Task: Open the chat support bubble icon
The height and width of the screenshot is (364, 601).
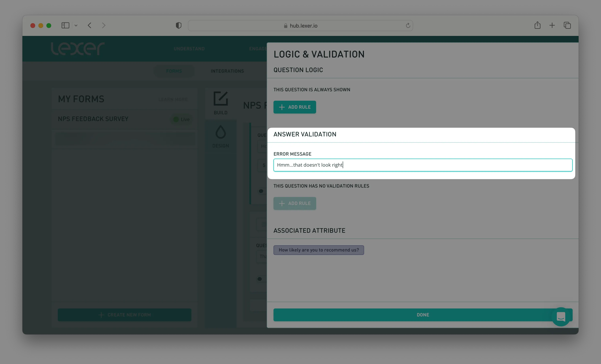Action: tap(561, 316)
